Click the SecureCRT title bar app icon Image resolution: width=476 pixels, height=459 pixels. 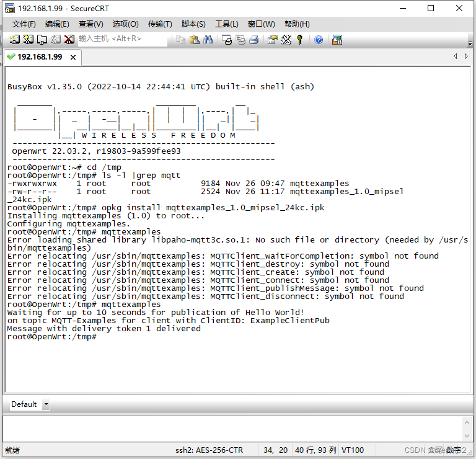tap(10, 8)
